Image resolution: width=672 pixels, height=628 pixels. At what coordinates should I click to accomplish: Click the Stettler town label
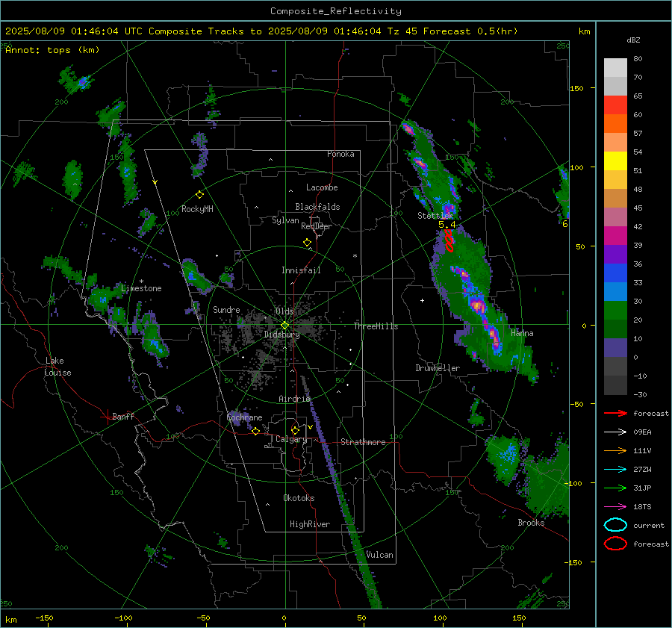[x=435, y=216]
